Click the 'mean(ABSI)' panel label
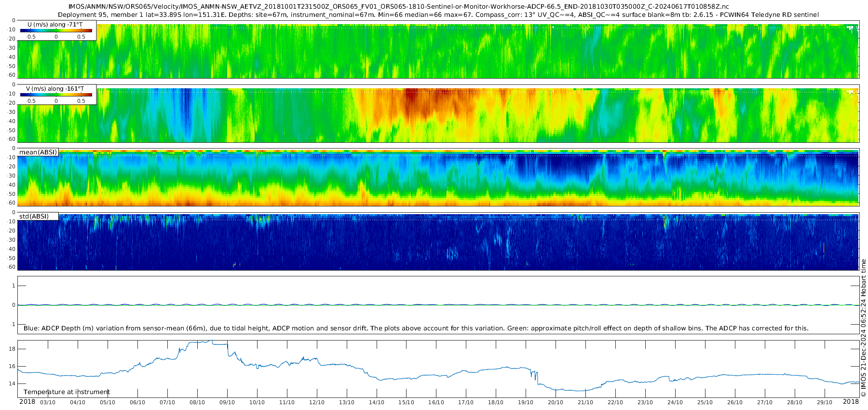The width and height of the screenshot is (868, 410). coord(38,152)
